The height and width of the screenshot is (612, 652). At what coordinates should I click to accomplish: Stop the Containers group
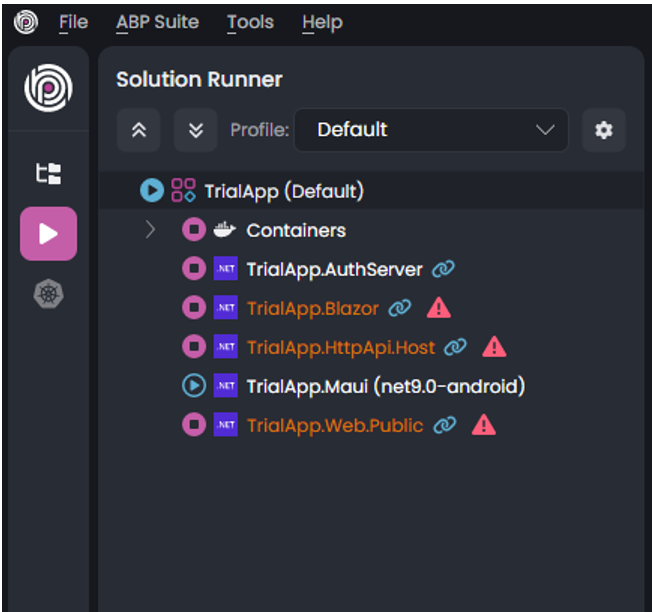193,230
